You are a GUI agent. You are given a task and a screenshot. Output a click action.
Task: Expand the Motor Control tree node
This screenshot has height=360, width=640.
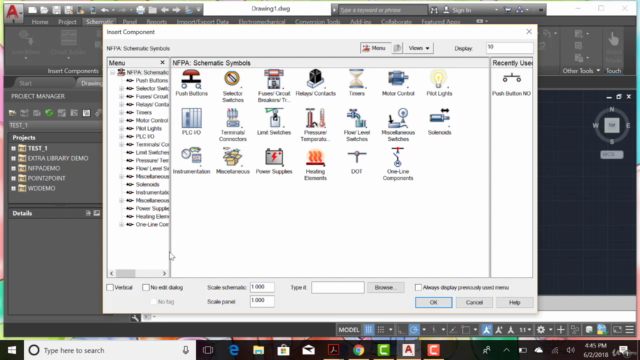pyautogui.click(x=121, y=120)
